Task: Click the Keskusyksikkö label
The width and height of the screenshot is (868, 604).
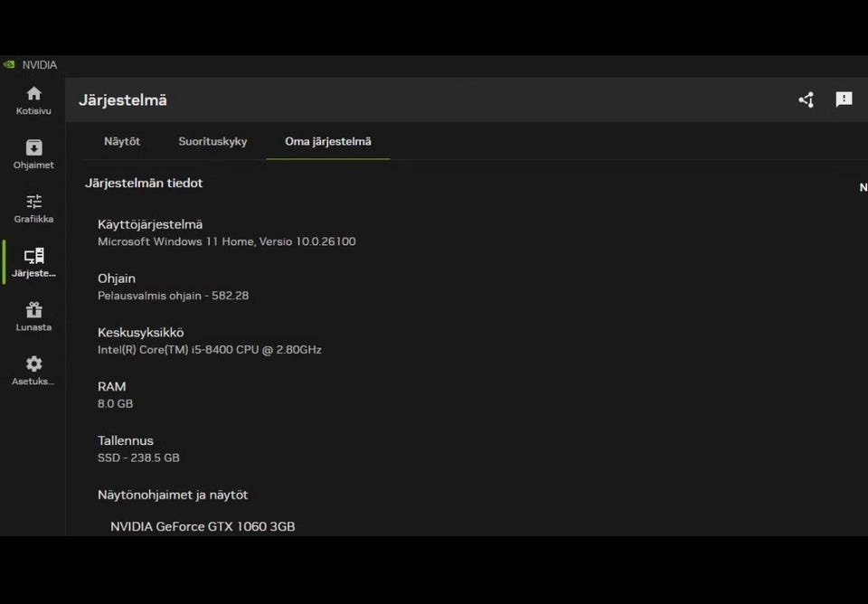Action: click(141, 333)
